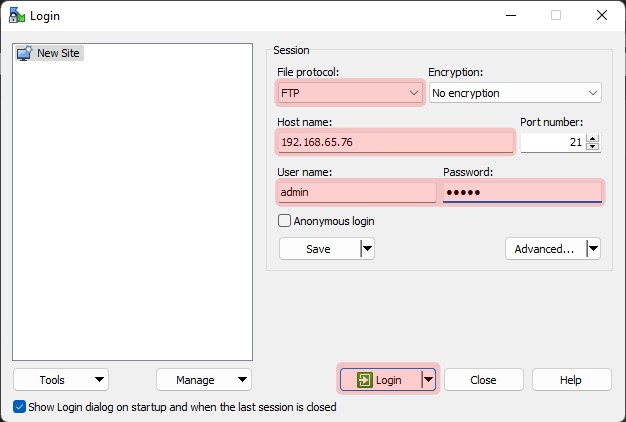Increase the port number with up arrow
This screenshot has width=626, height=422.
click(x=592, y=138)
